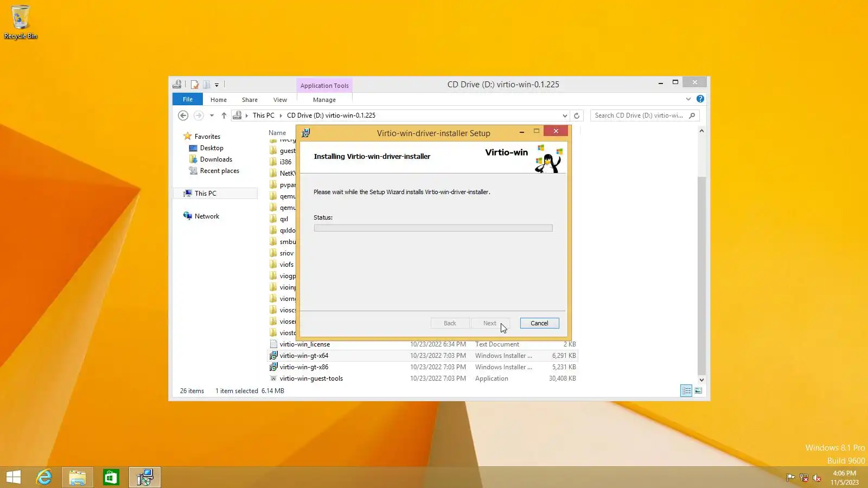868x488 pixels.
Task: Close the Virtio-win-driver-installer Setup dialog
Action: click(x=556, y=131)
